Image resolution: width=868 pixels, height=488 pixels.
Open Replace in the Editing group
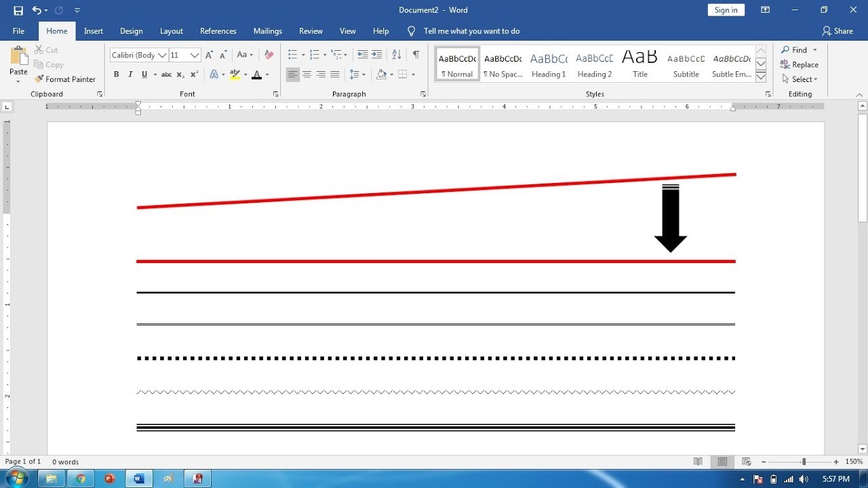pyautogui.click(x=800, y=64)
